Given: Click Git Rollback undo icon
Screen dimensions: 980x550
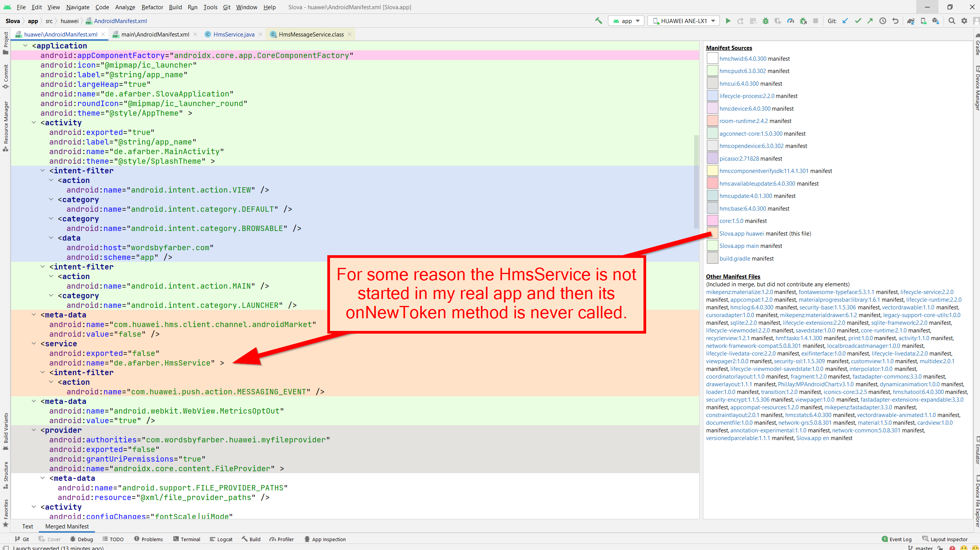Looking at the screenshot, I should (x=895, y=21).
